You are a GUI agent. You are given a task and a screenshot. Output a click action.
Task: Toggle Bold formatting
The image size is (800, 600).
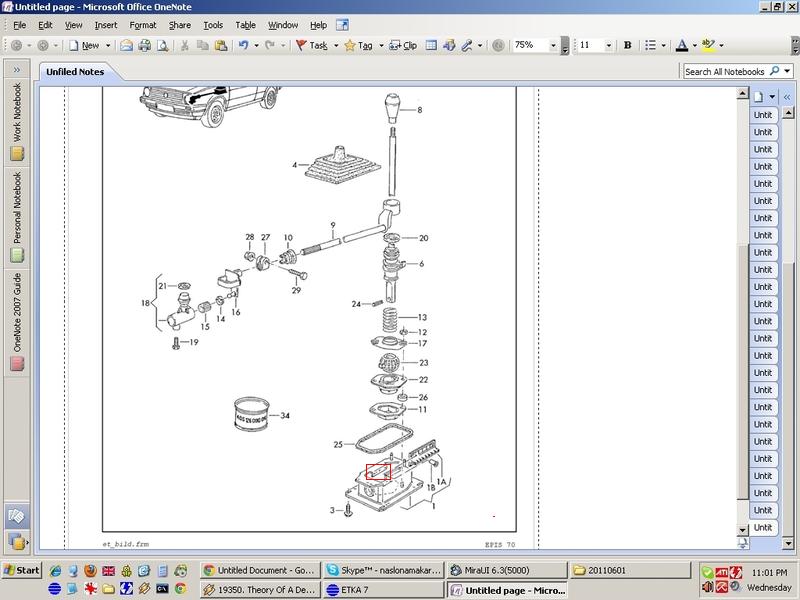(627, 45)
